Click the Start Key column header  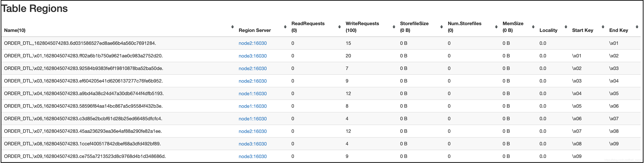(x=582, y=30)
